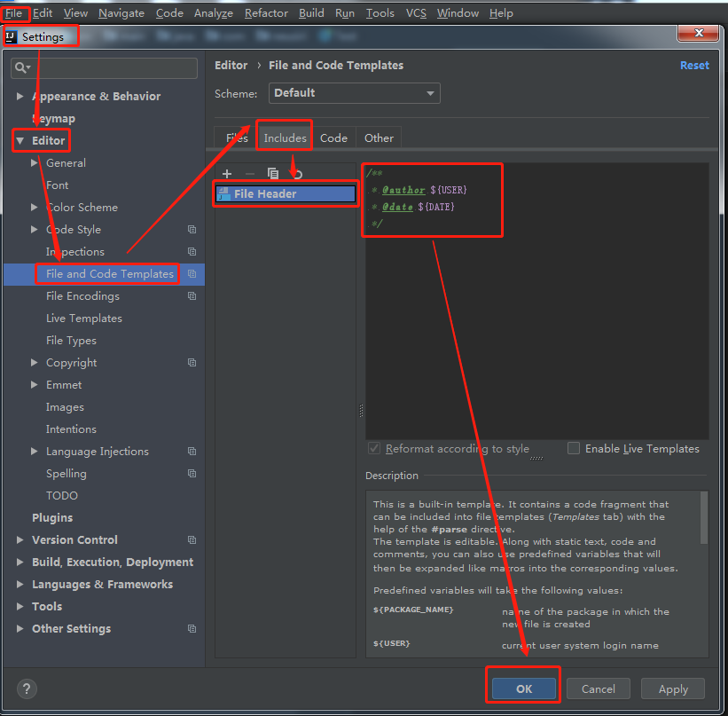Expand the Appearance & Behavior section
728x716 pixels.
pos(20,96)
